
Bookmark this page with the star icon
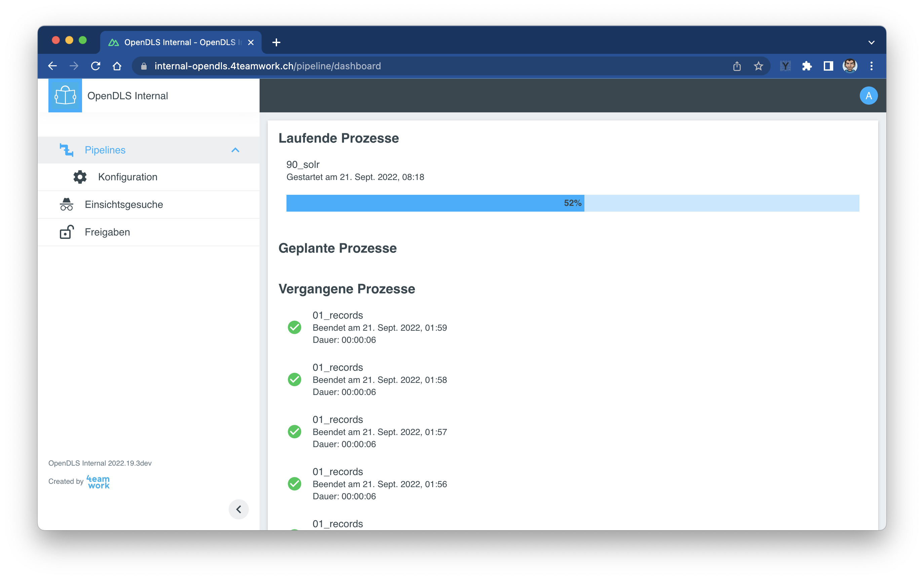758,66
